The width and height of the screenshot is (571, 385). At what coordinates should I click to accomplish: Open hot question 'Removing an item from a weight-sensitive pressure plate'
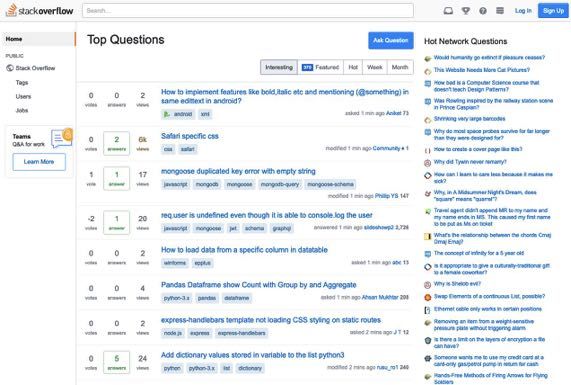(x=484, y=325)
